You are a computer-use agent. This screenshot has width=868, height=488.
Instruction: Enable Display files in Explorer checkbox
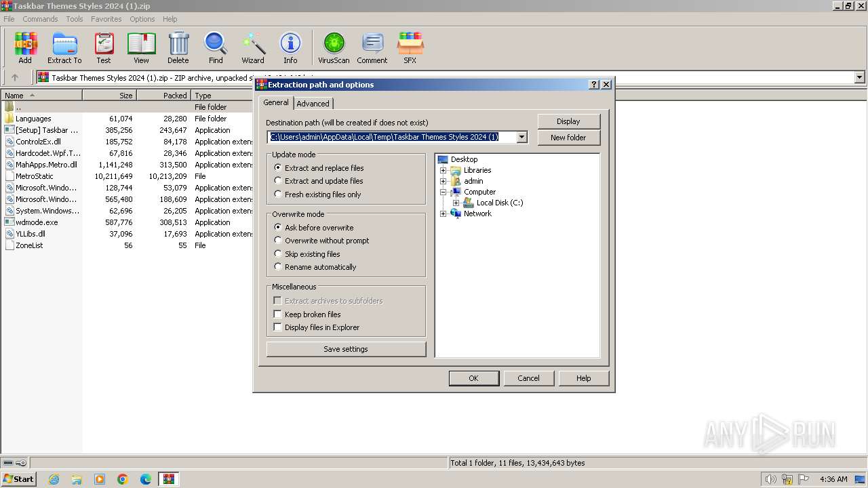[x=277, y=327]
